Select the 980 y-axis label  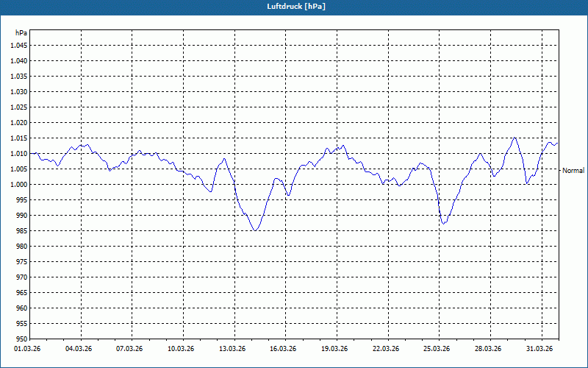pos(22,247)
